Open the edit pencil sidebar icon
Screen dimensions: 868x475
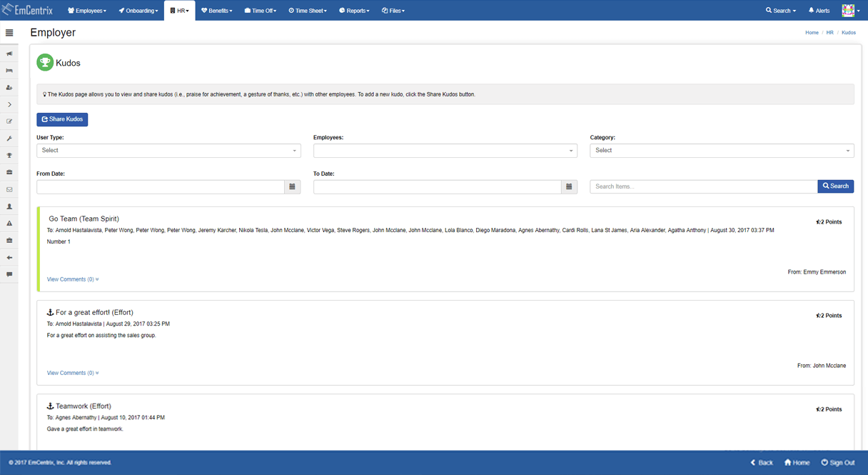pyautogui.click(x=9, y=121)
